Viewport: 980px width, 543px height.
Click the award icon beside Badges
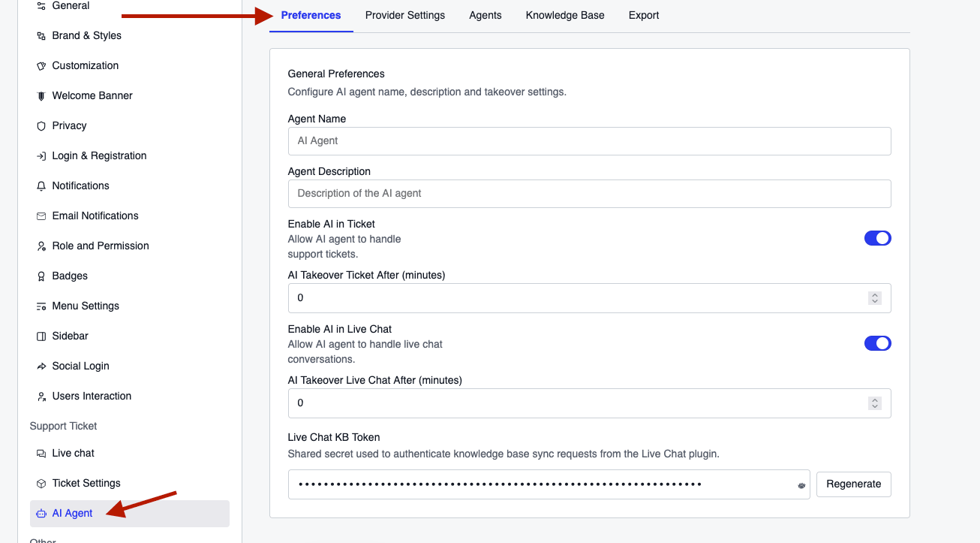coord(41,276)
